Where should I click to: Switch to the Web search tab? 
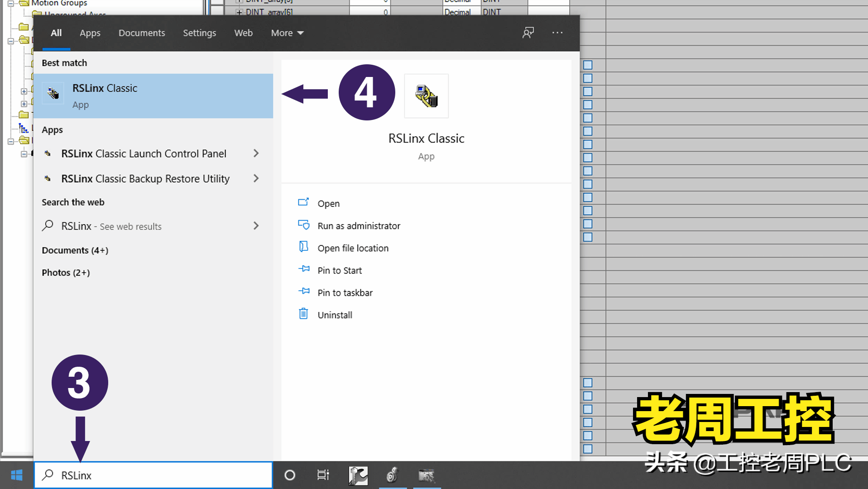(x=243, y=33)
